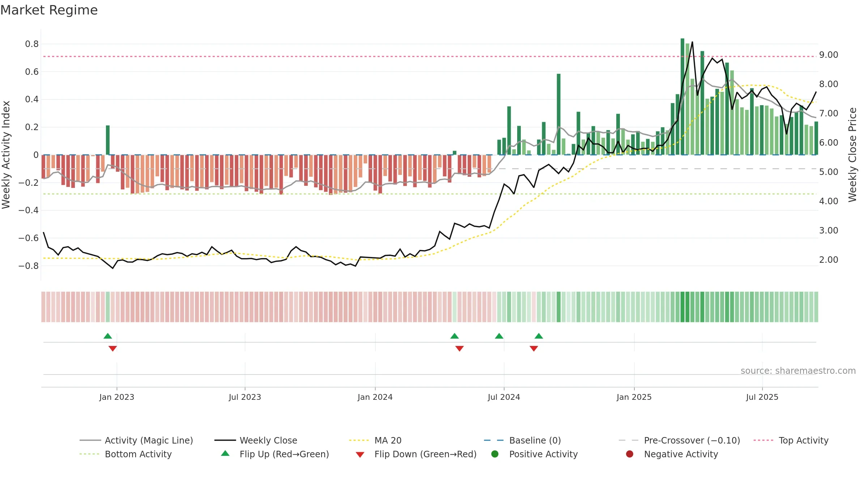Click the tallest green activity bar in early 2025
Screen dimensions: 868x488
(x=682, y=97)
